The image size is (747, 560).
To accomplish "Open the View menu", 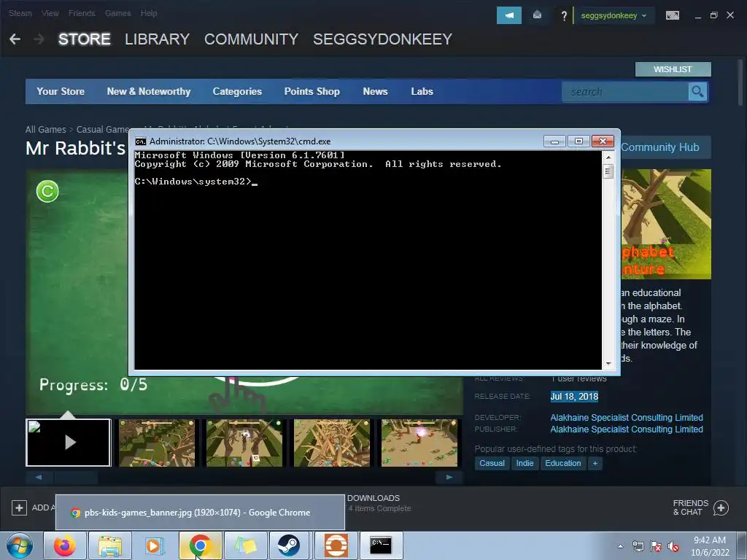I will (x=50, y=13).
